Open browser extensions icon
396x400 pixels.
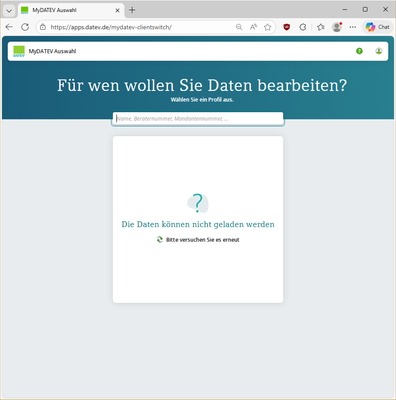303,27
